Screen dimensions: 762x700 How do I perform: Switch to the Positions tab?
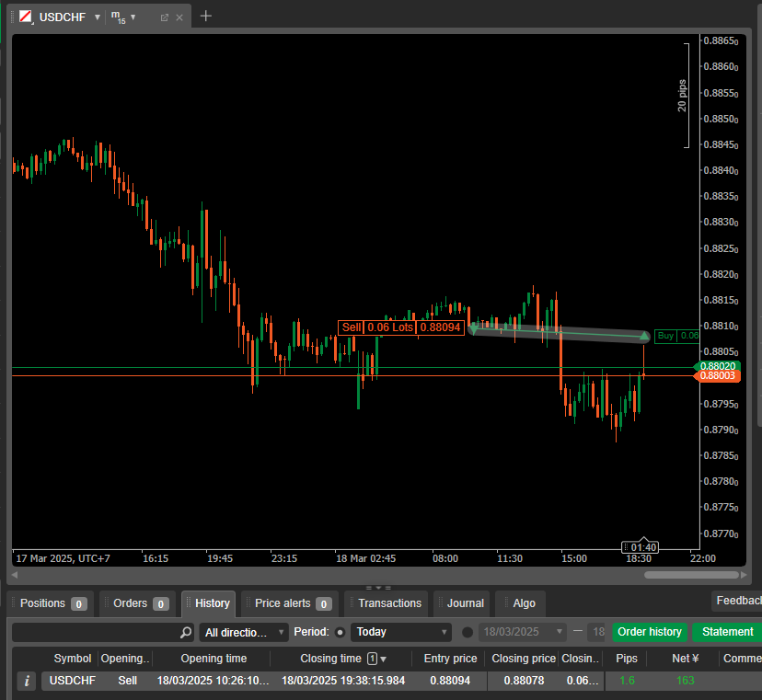click(52, 603)
